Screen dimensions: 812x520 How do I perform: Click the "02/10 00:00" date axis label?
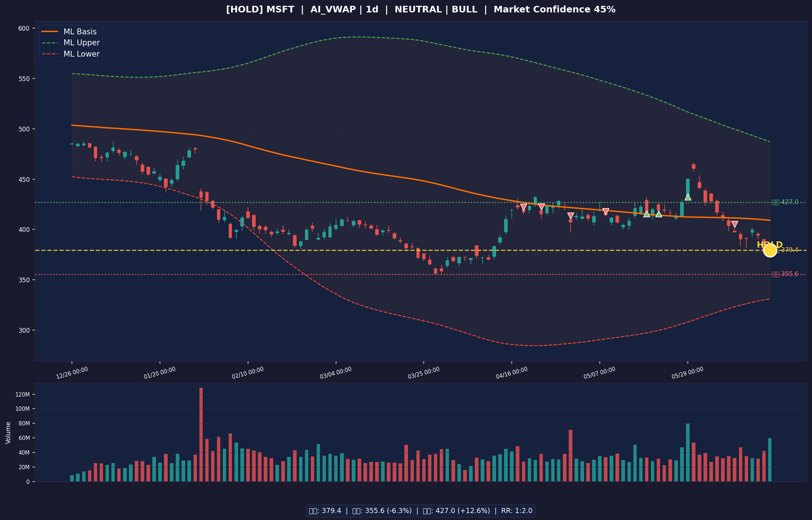click(248, 373)
